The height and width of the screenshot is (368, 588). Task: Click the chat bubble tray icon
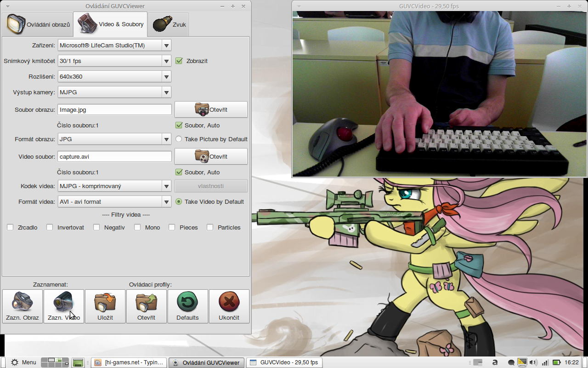pos(511,362)
